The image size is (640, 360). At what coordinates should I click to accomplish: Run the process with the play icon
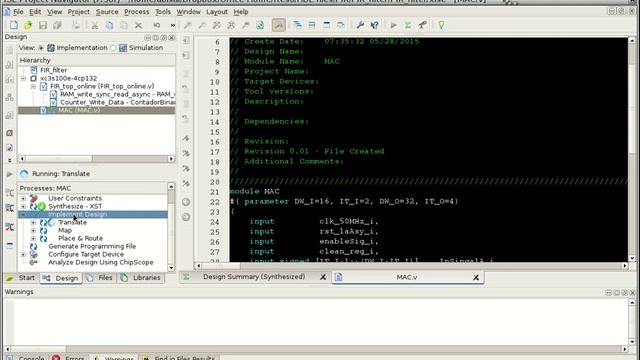pyautogui.click(x=393, y=25)
